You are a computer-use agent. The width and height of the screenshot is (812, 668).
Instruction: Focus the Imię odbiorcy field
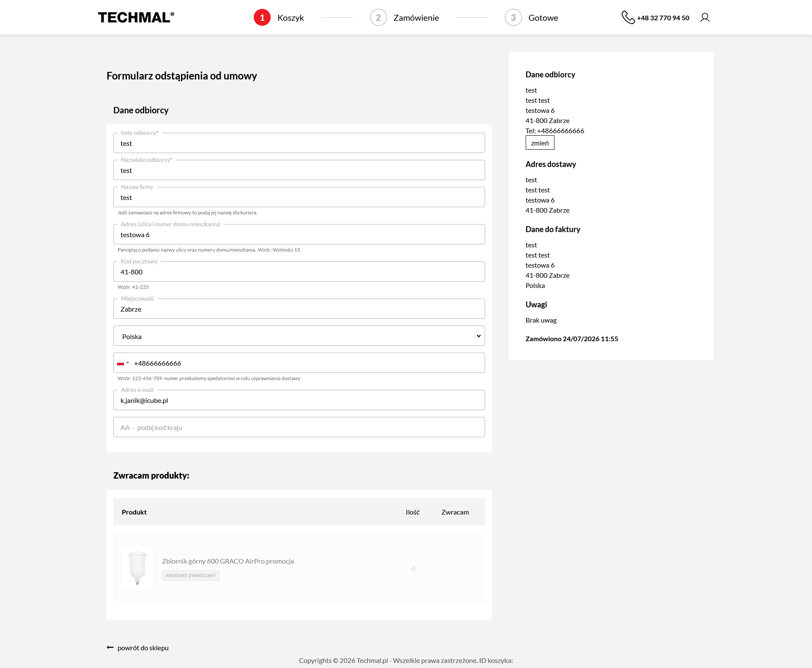point(299,143)
